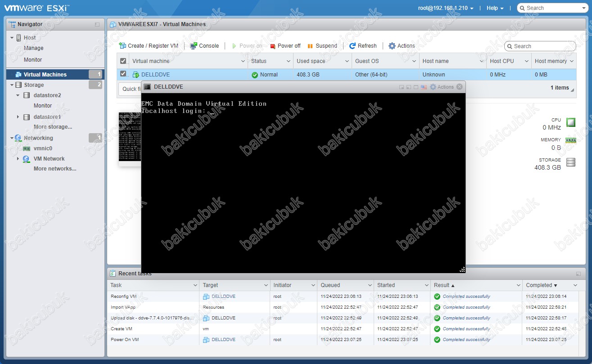Open More networks... in Navigator
Viewport: 592px width, 364px height.
(55, 169)
